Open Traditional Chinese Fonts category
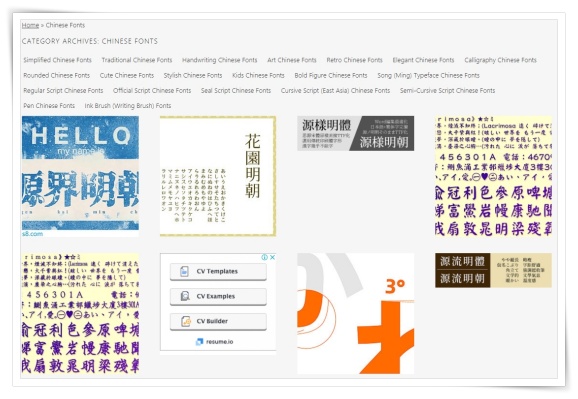578x399 pixels. point(137,60)
